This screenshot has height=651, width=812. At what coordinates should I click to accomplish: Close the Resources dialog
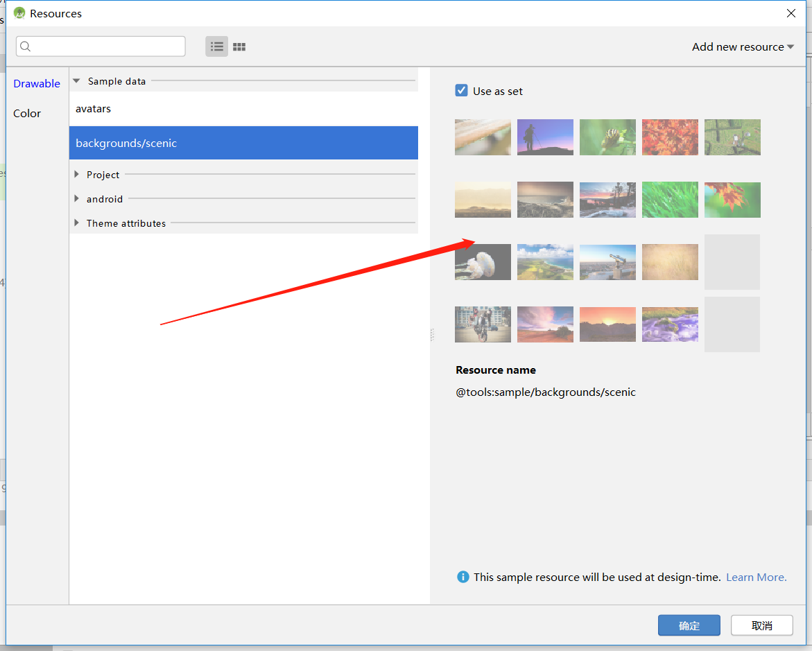pyautogui.click(x=791, y=13)
